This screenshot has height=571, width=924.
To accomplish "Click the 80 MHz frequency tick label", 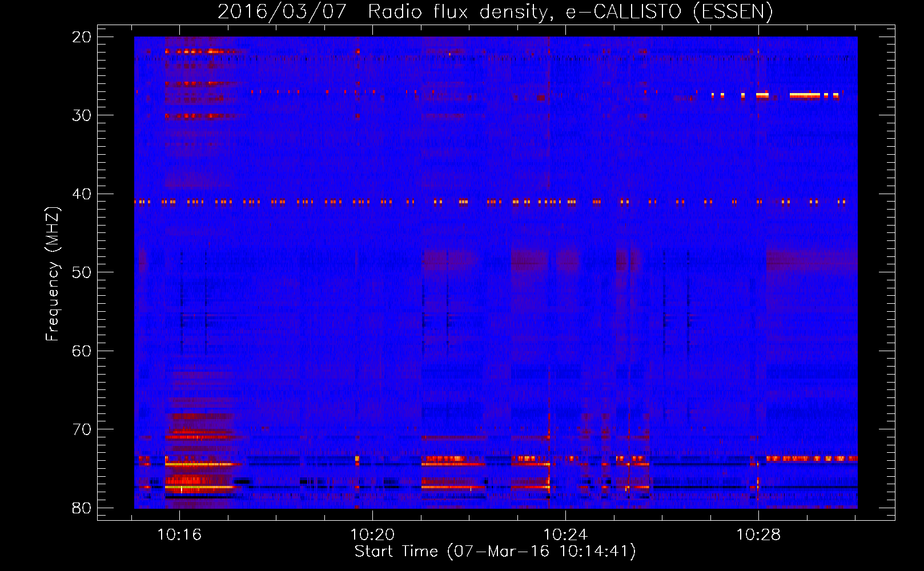I will 82,508.
